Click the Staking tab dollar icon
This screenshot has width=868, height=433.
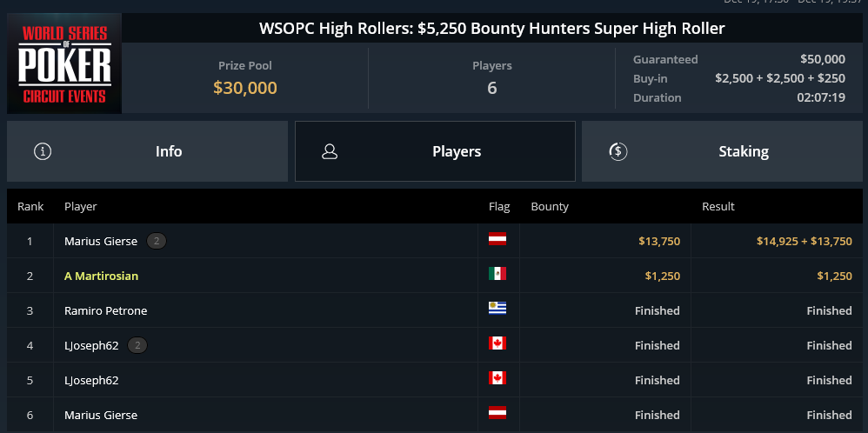[x=618, y=151]
